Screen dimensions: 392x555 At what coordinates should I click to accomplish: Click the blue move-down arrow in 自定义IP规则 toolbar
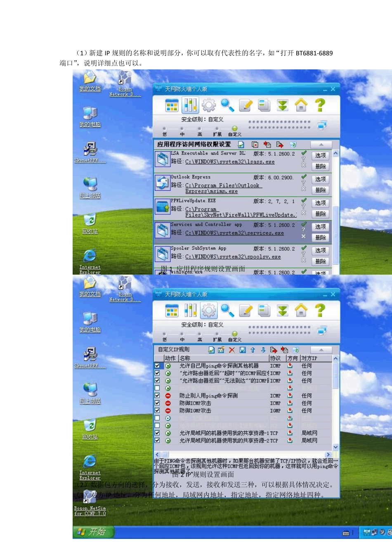(x=263, y=350)
